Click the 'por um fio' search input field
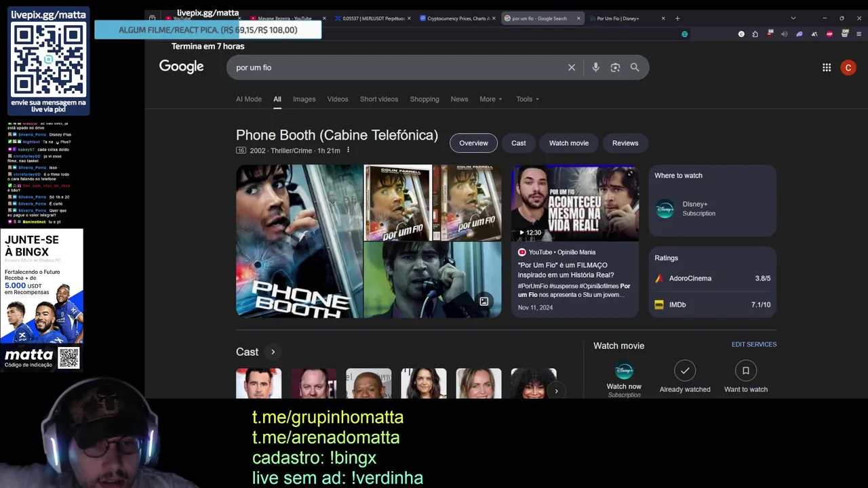868x488 pixels. tap(399, 67)
